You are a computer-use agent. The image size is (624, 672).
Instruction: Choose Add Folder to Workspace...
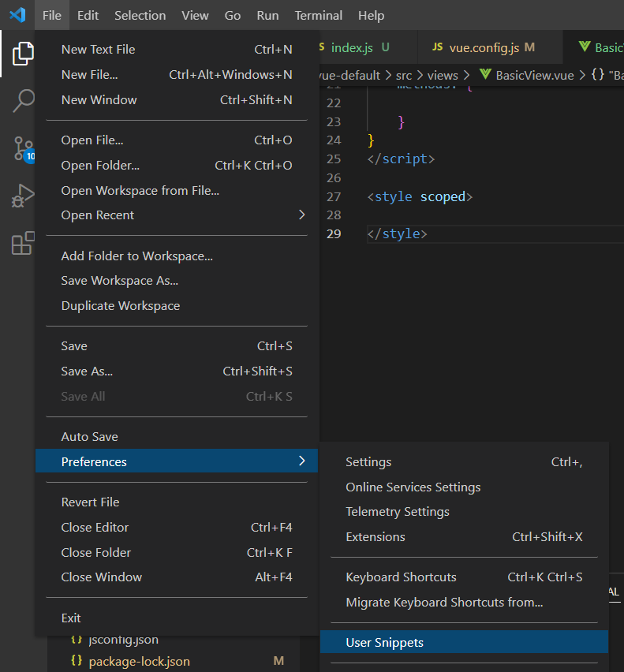click(x=177, y=256)
